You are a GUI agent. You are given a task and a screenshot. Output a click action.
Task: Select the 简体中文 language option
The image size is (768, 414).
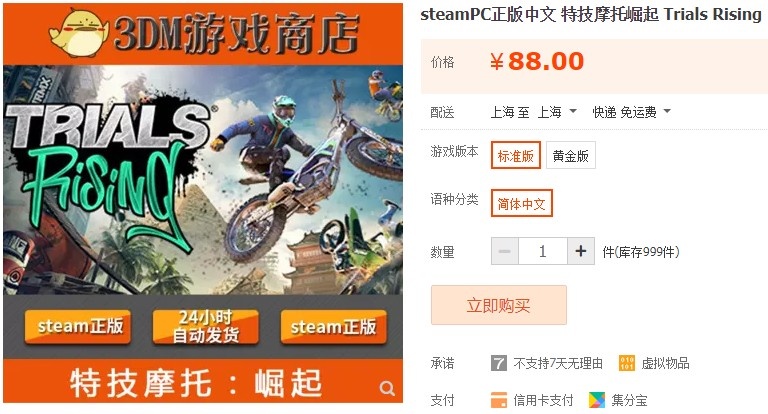522,203
